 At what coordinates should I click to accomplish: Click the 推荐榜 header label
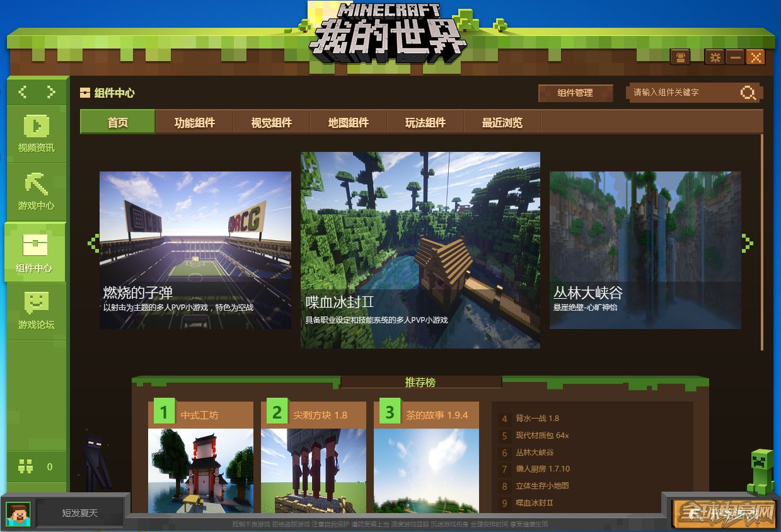tap(420, 382)
